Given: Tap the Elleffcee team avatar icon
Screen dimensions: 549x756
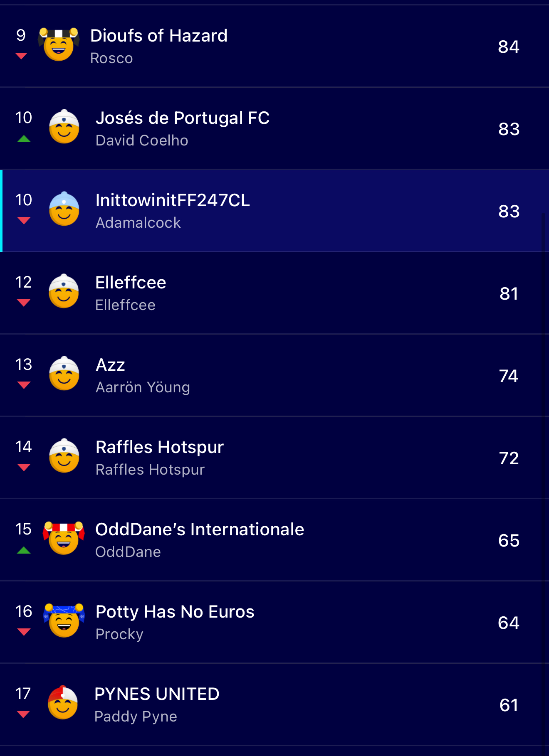Looking at the screenshot, I should click(64, 291).
